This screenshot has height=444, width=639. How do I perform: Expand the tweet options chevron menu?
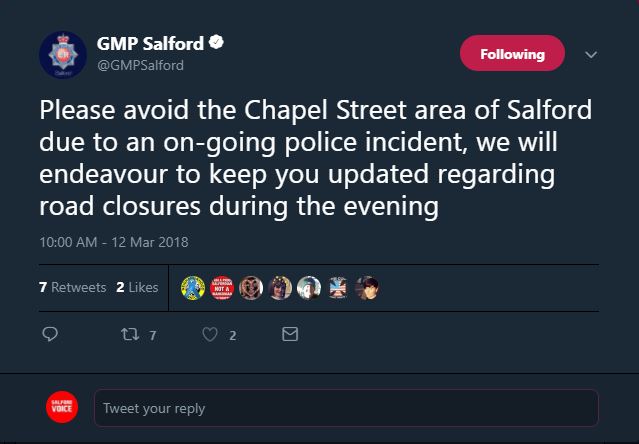589,54
